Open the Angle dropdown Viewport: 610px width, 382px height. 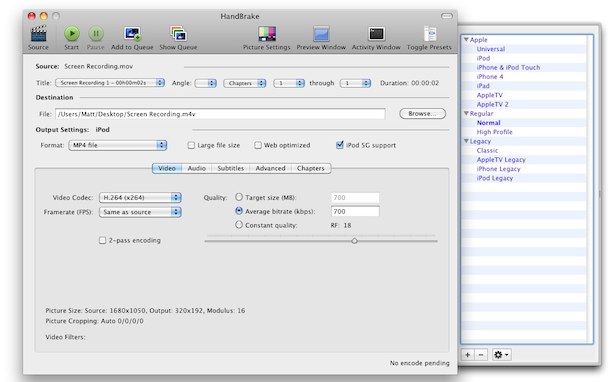205,83
